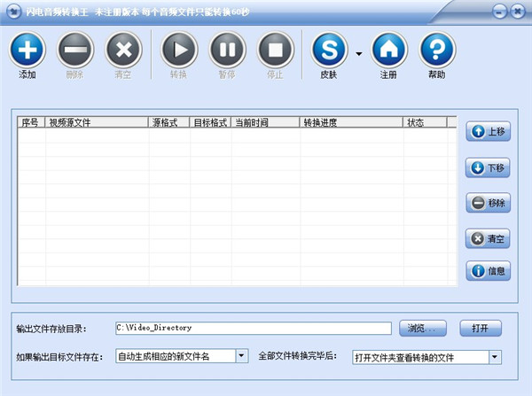The image size is (532, 396).
Task: Clear the list using side 清空 button
Action: click(x=489, y=238)
